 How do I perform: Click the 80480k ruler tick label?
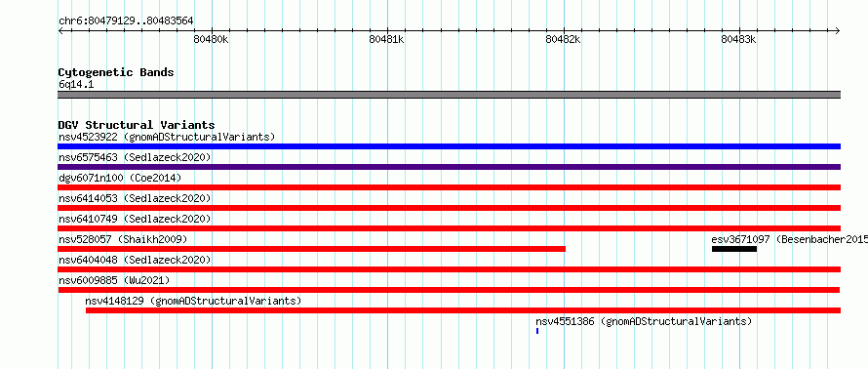tap(211, 39)
